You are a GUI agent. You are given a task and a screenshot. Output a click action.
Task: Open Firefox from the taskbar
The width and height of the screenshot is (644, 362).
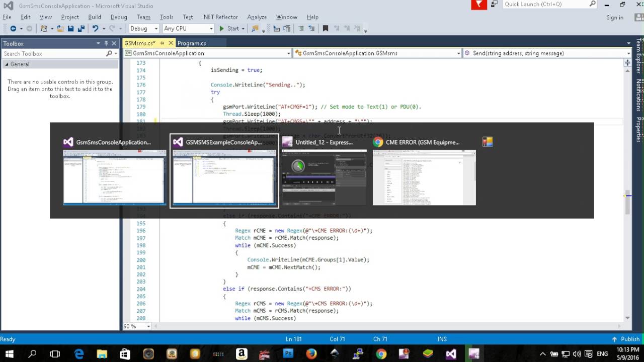click(x=311, y=354)
